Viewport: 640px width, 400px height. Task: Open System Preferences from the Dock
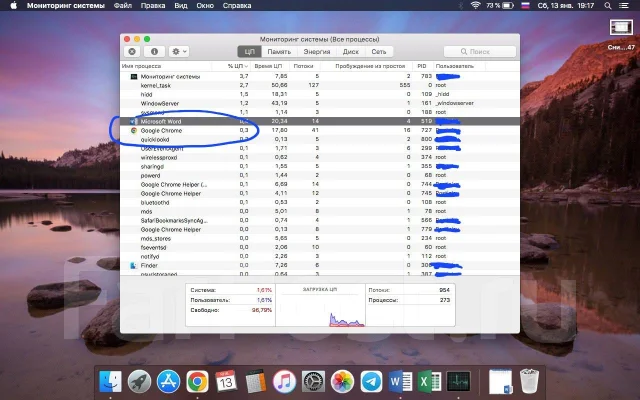click(x=313, y=382)
